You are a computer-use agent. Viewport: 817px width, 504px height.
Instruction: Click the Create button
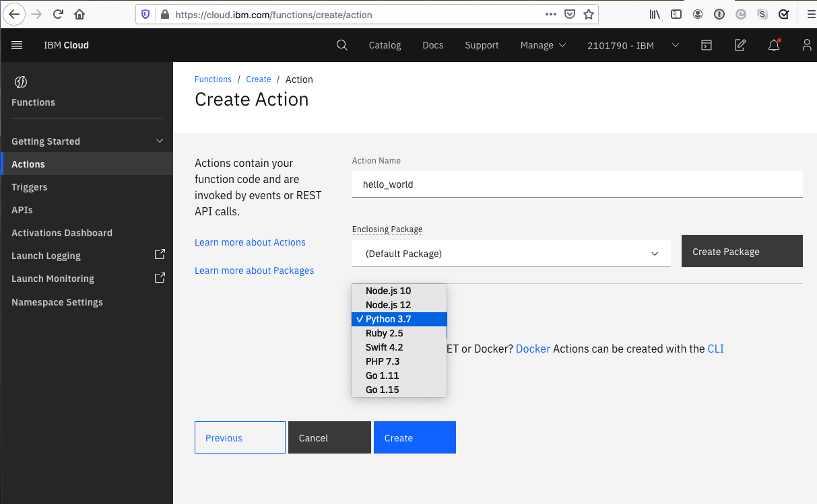click(x=415, y=437)
